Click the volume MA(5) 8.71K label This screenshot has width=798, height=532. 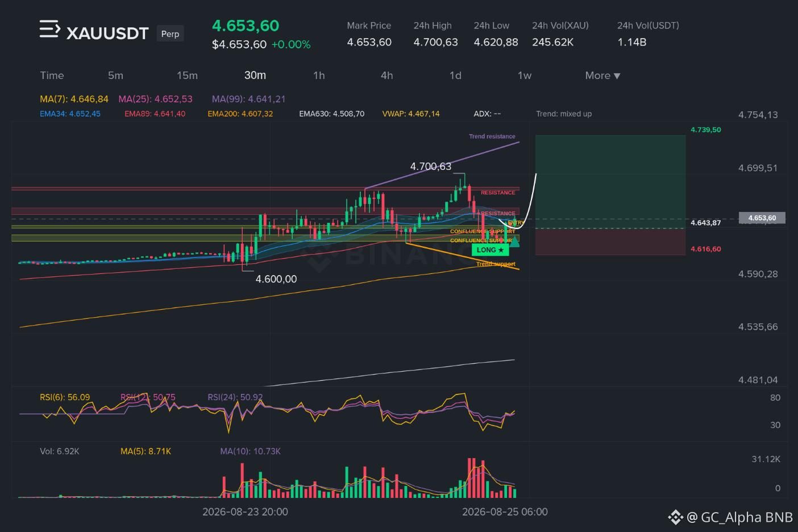pyautogui.click(x=146, y=451)
